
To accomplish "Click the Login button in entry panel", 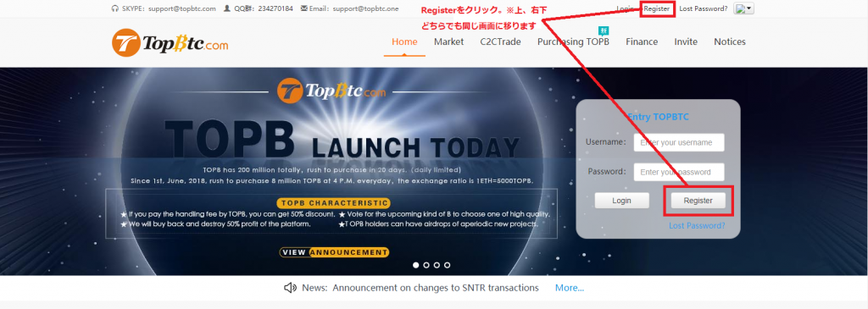I will [621, 201].
